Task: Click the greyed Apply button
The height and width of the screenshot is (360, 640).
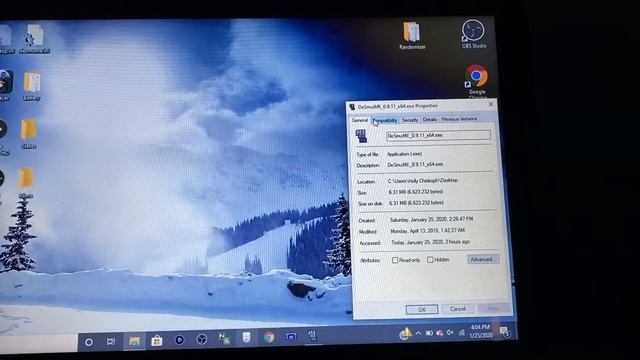Action: click(493, 309)
